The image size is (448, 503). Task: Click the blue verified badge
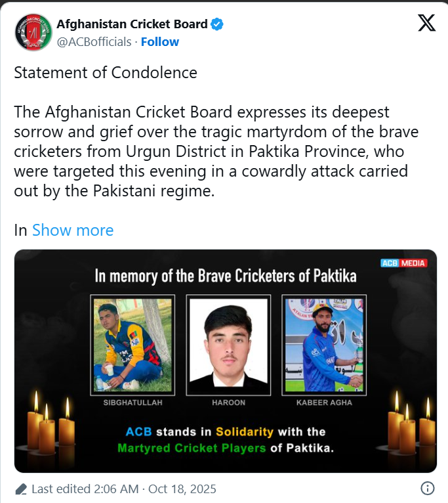217,25
